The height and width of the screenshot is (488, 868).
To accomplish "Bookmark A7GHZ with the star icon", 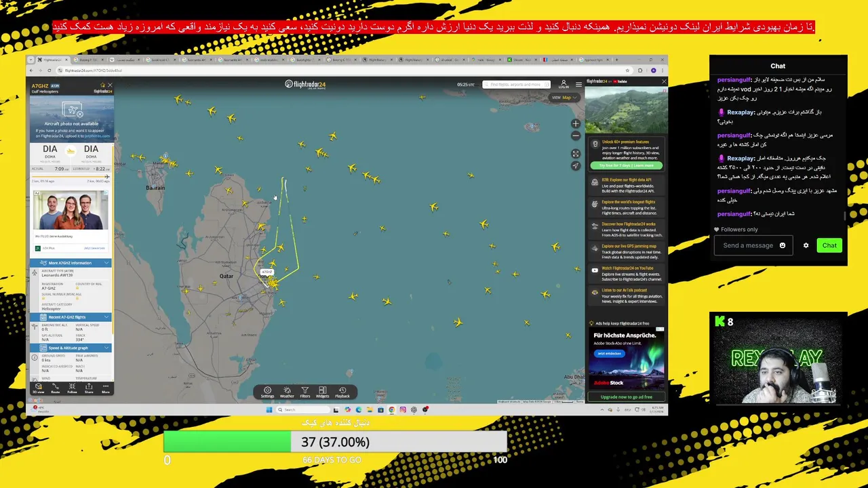I will point(102,86).
